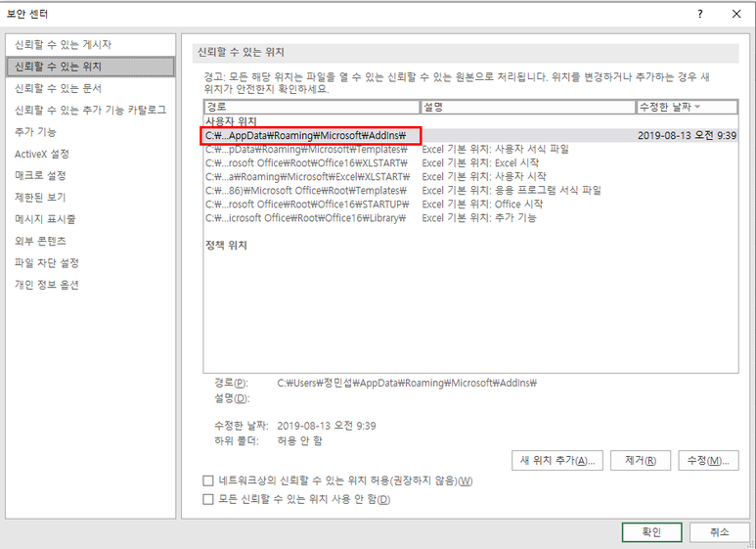The width and height of the screenshot is (756, 549).
Task: Close the 보안 센터 dialog
Action: (x=736, y=14)
